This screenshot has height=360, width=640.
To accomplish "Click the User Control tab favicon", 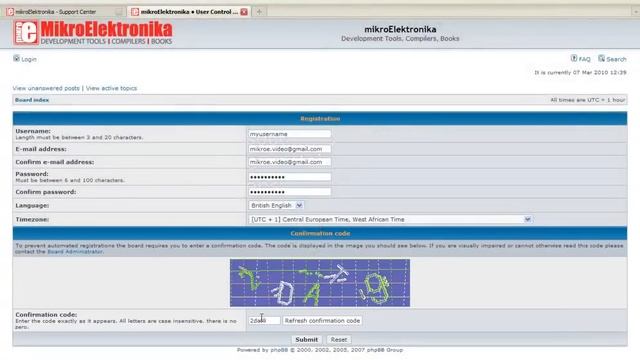I will pos(135,12).
